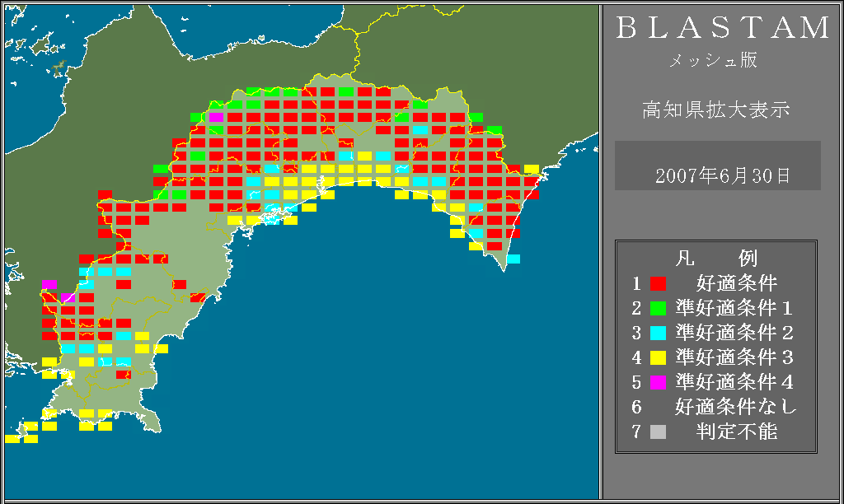Click the magenta 準好適条件4 legend swatch
The height and width of the screenshot is (504, 844).
click(658, 382)
